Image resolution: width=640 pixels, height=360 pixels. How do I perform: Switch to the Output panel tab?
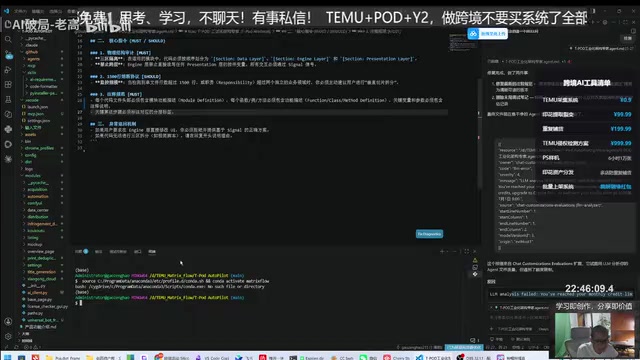pos(98,251)
